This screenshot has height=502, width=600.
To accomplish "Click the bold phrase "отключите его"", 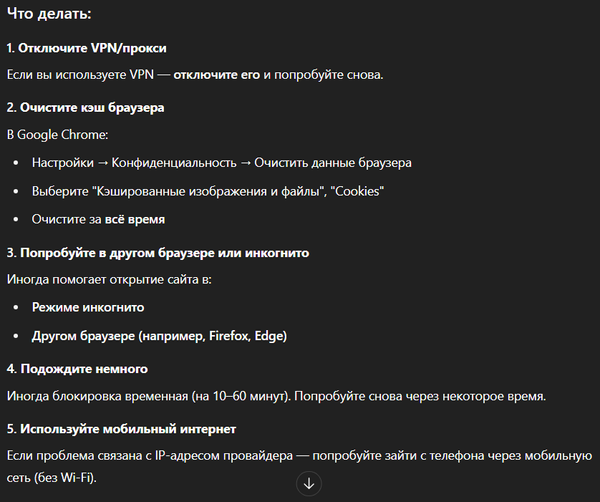I will click(x=217, y=75).
